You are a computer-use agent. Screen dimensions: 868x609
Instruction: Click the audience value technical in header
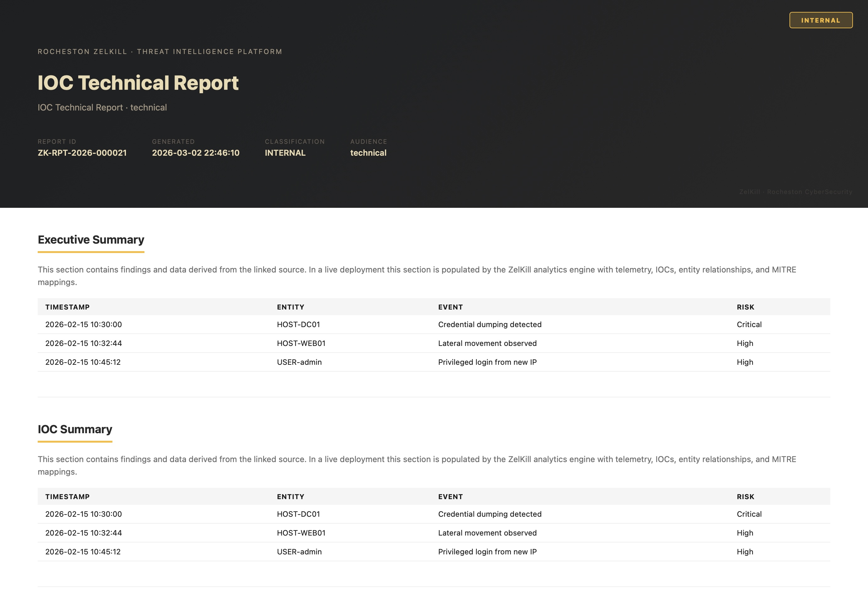pos(368,153)
